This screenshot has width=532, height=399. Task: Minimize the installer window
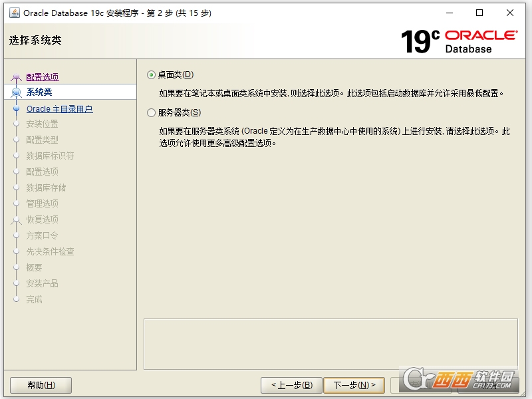click(x=450, y=13)
